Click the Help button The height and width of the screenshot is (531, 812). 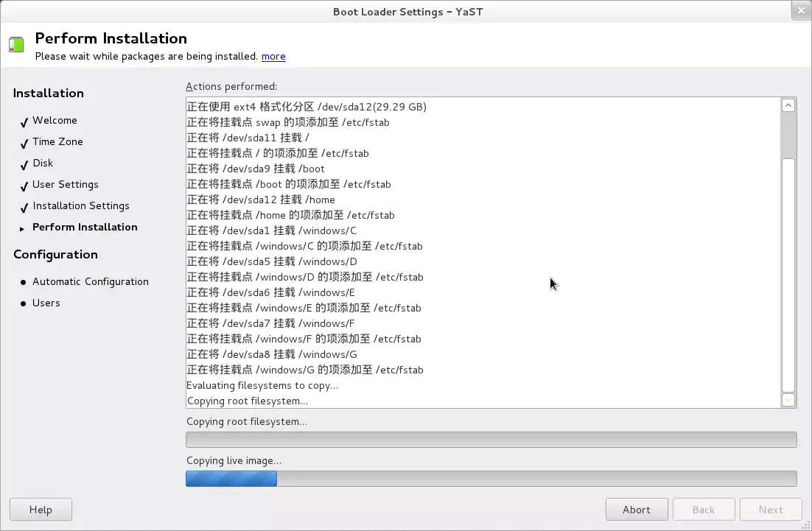point(41,510)
